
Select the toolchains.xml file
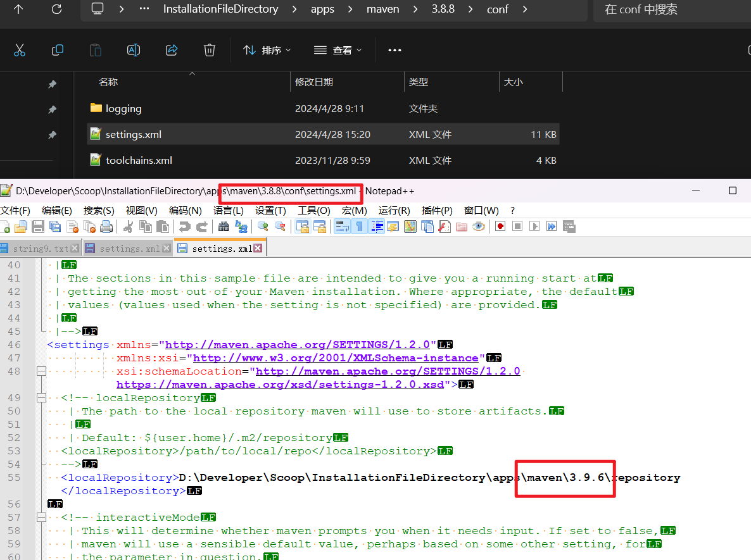324,160
